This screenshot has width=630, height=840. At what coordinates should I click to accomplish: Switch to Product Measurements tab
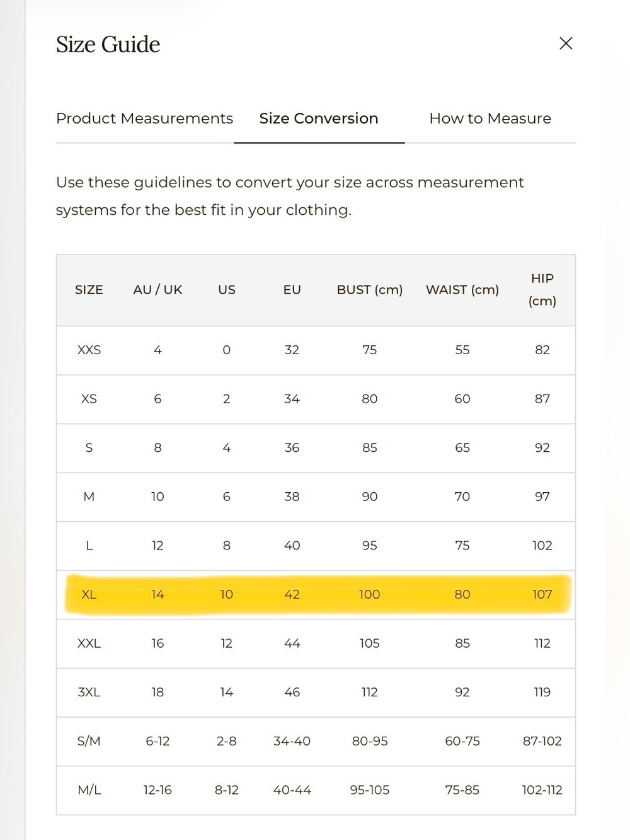(x=144, y=118)
